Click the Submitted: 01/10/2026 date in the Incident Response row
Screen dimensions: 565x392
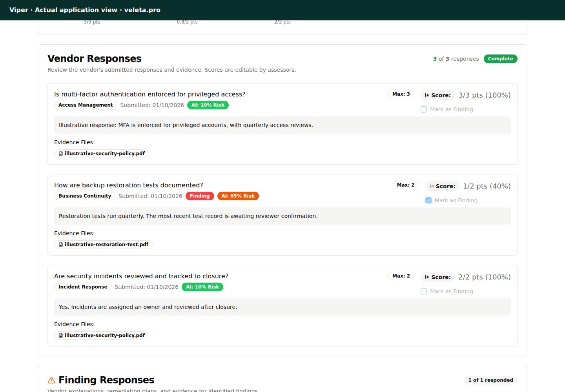point(147,287)
